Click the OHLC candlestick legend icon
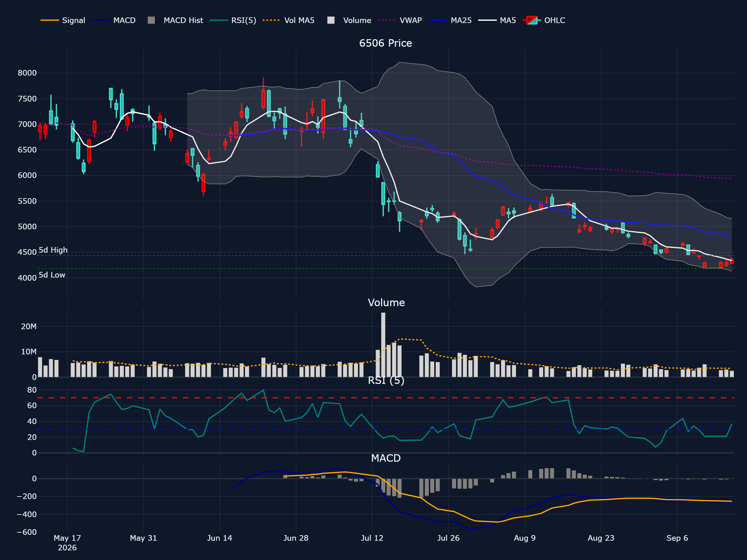This screenshot has width=747, height=560. click(x=532, y=20)
